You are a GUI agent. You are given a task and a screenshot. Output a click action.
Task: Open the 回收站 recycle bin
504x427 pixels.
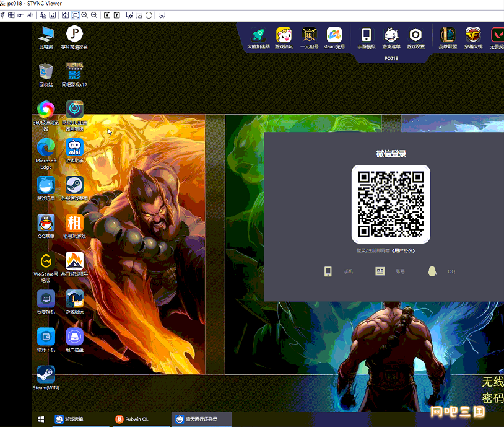click(46, 75)
